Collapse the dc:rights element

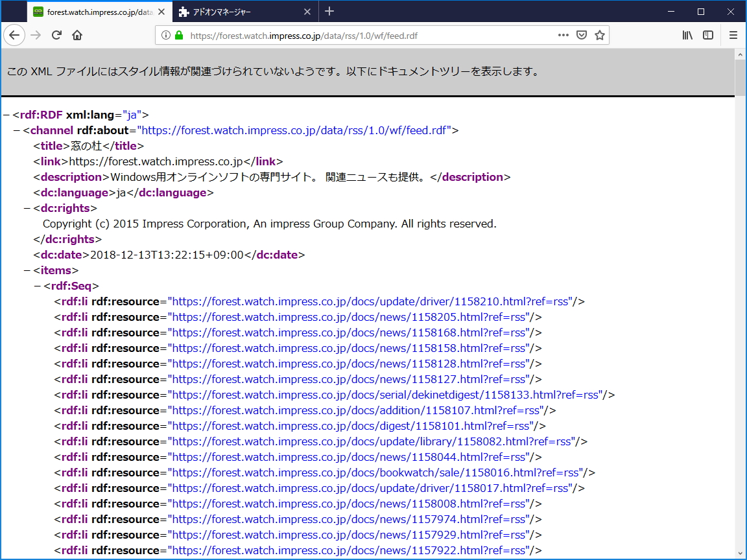27,207
